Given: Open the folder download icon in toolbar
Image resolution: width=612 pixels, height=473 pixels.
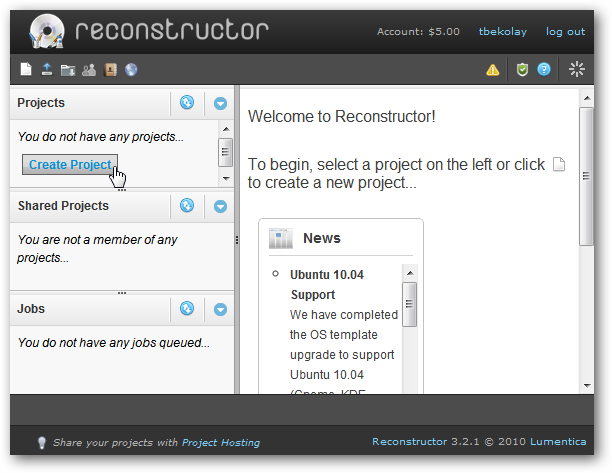Looking at the screenshot, I should (x=68, y=70).
